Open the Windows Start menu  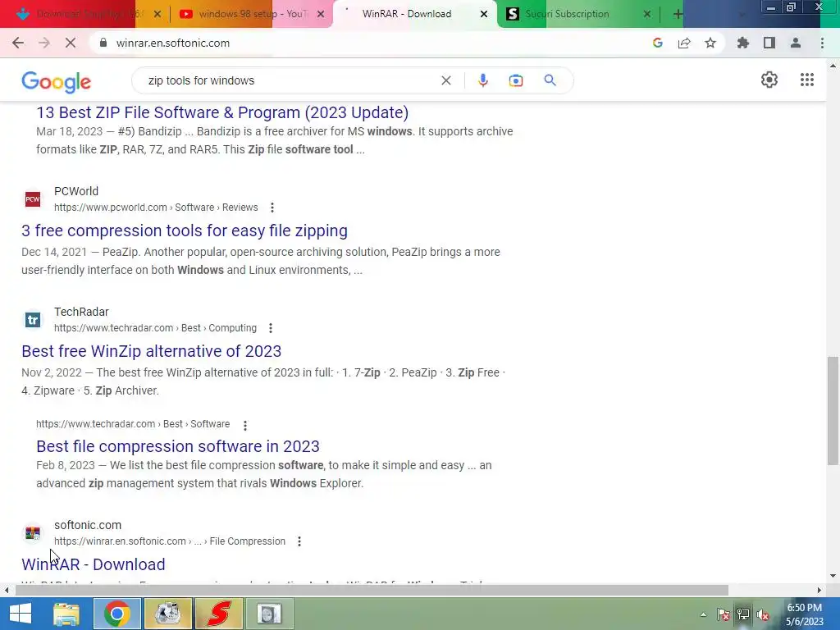(21, 614)
